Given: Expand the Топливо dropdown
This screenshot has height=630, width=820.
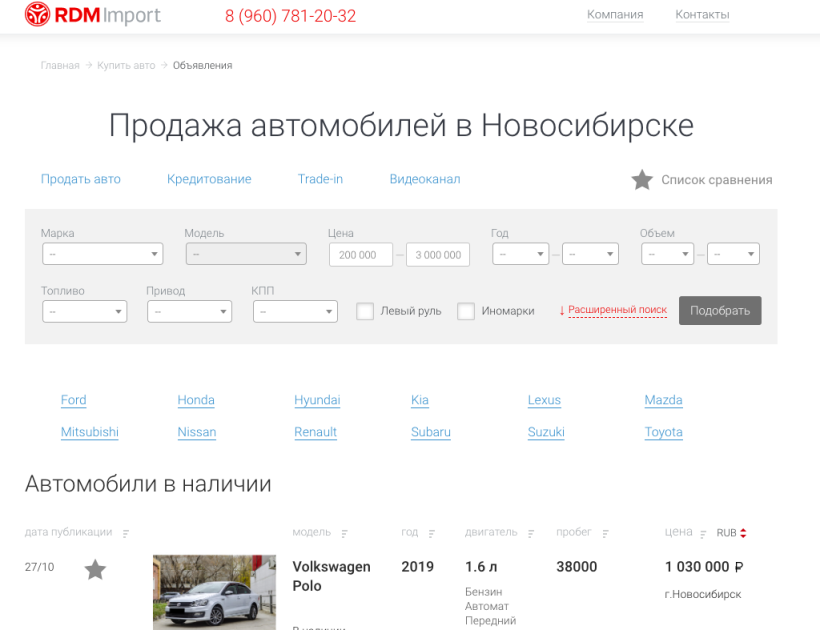Looking at the screenshot, I should [85, 312].
